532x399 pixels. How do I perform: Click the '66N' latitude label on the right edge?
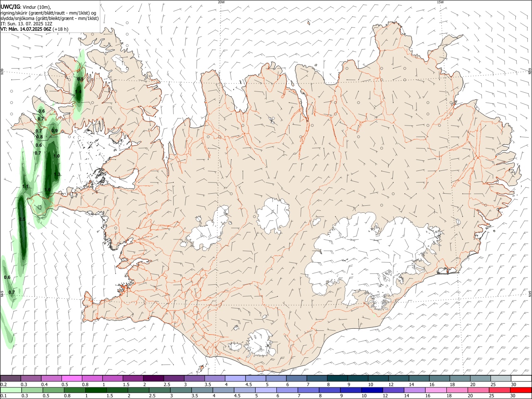point(530,71)
